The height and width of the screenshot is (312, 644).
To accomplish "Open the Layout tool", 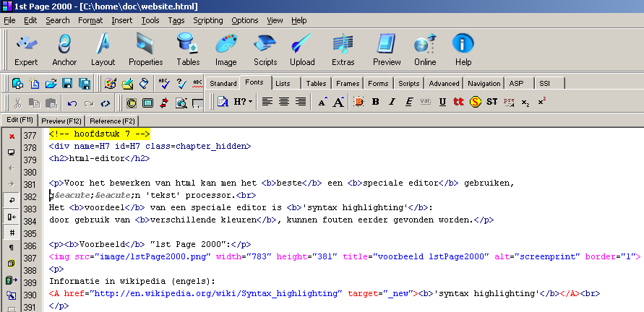I will [103, 50].
